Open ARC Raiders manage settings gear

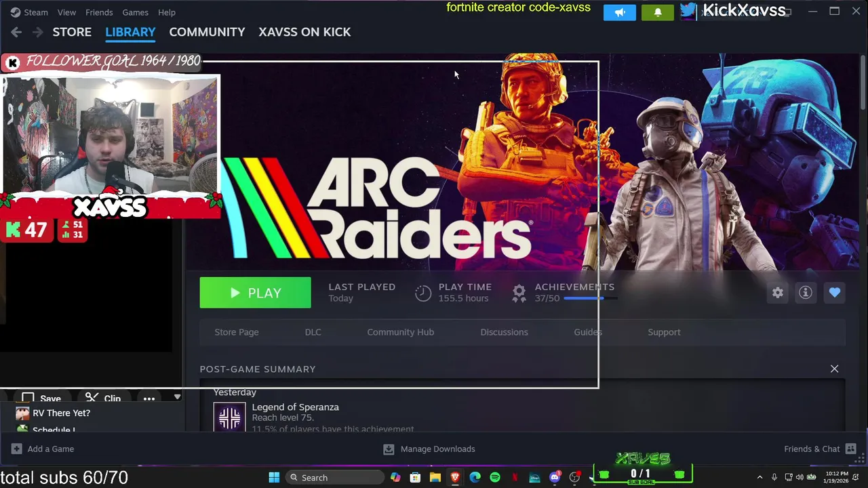click(x=778, y=293)
